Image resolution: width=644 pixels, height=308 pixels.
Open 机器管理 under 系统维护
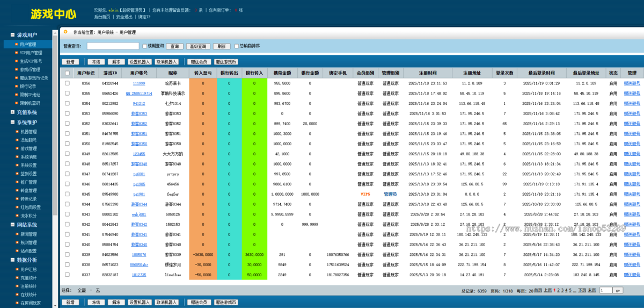click(28, 132)
